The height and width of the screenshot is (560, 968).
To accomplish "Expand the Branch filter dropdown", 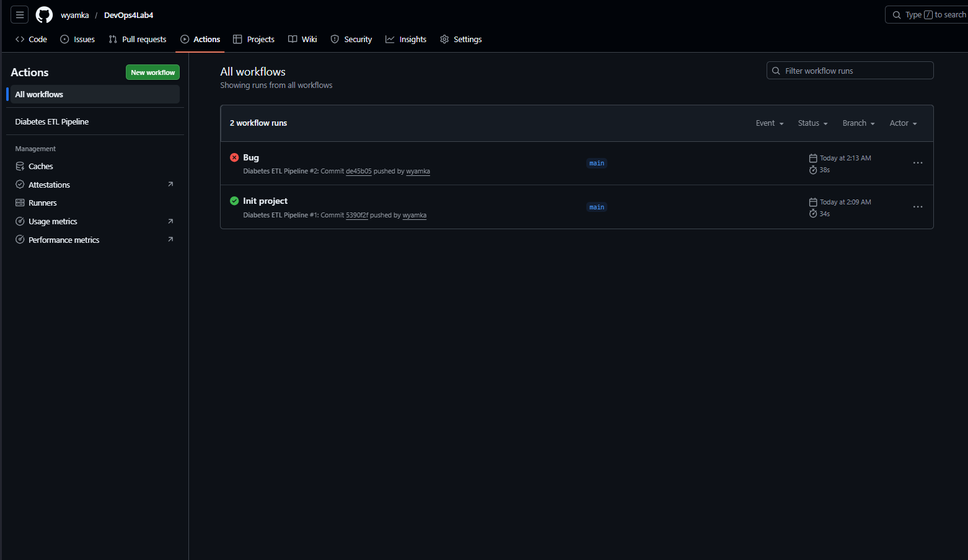I will coord(858,123).
